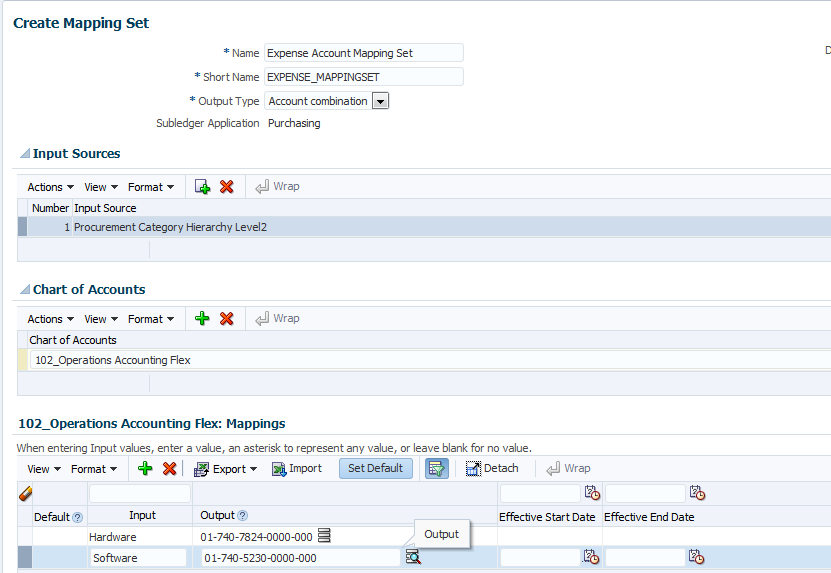Show help for Default column
The width and height of the screenshot is (831, 573).
click(x=77, y=517)
